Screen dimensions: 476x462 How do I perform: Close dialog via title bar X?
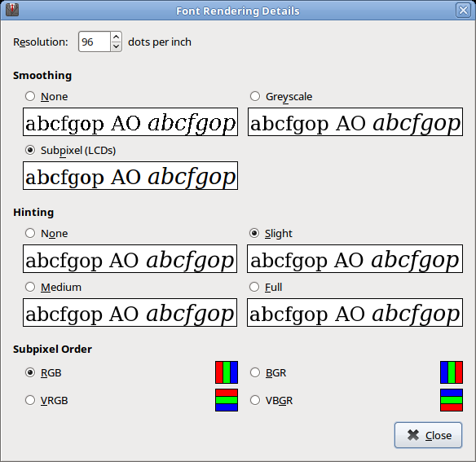tap(463, 11)
